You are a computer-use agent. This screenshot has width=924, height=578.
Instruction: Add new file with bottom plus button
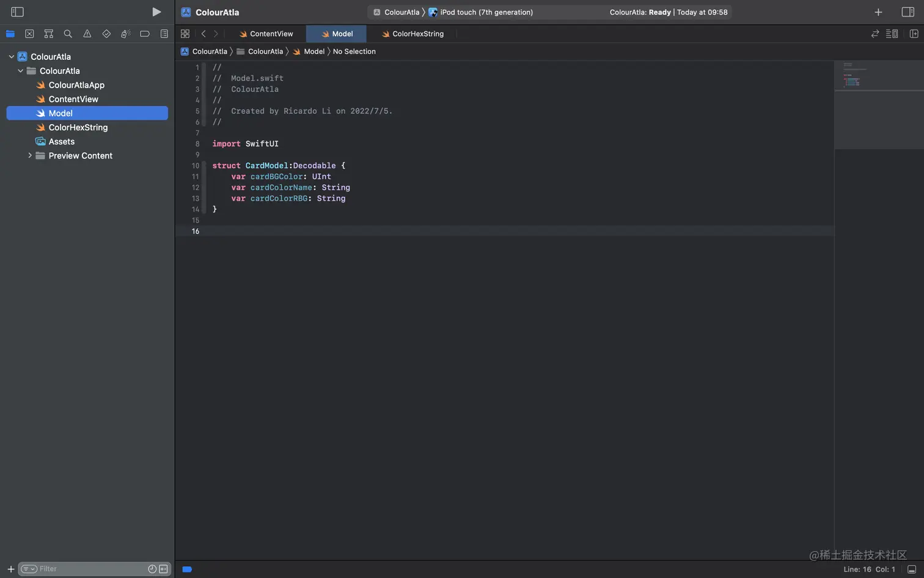(10, 569)
